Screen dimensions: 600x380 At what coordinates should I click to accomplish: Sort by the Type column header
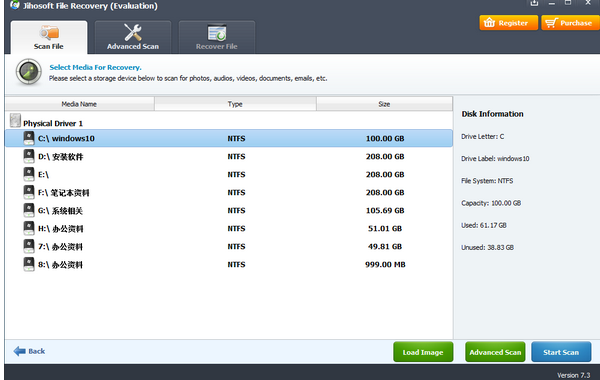235,104
